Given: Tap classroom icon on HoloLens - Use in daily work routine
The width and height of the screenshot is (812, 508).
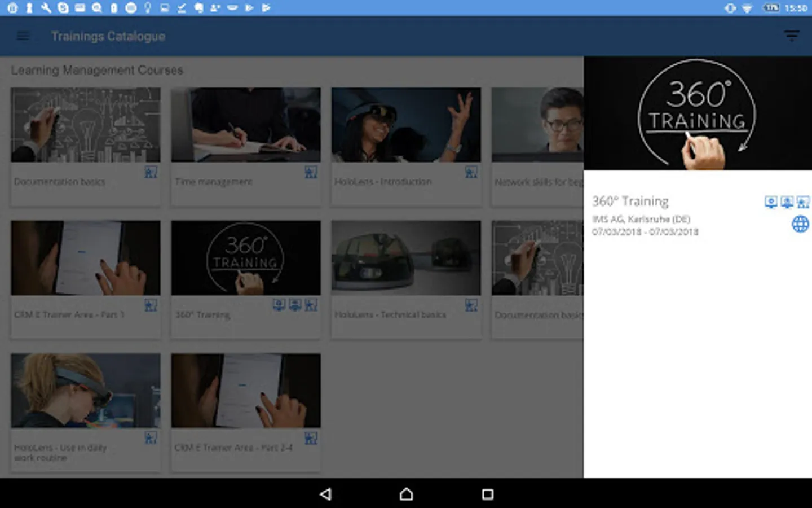Looking at the screenshot, I should point(151,438).
